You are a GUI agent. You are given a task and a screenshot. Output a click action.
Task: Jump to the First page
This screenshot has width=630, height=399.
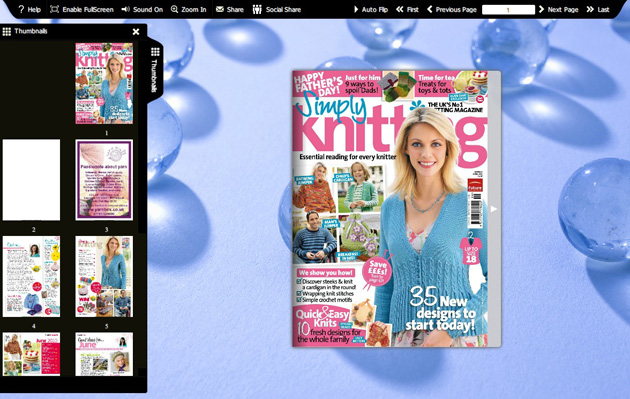[x=407, y=9]
